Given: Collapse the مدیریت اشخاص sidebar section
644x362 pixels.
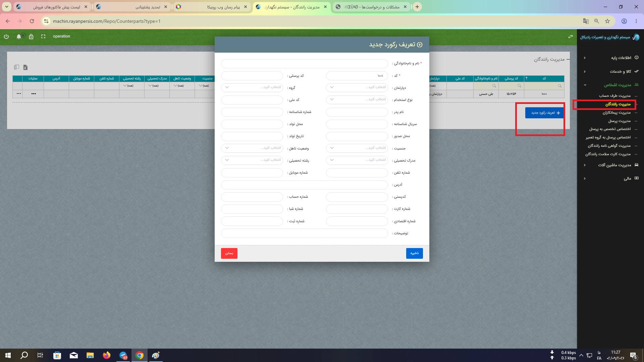Looking at the screenshot, I should coord(610,85).
